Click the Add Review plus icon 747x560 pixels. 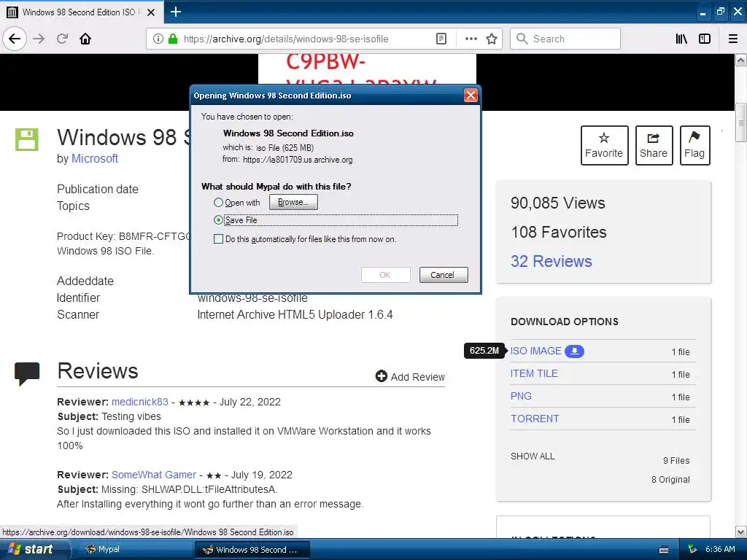[x=381, y=376]
